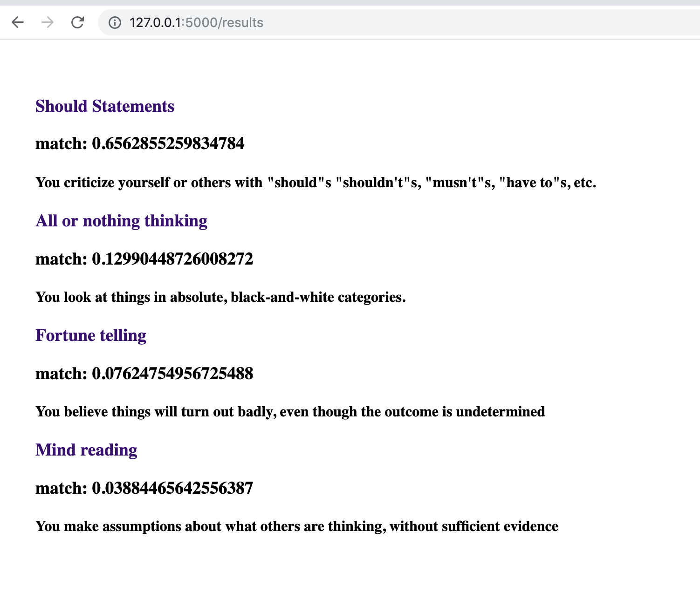700x599 pixels.
Task: View site information icon in address bar
Action: click(115, 22)
